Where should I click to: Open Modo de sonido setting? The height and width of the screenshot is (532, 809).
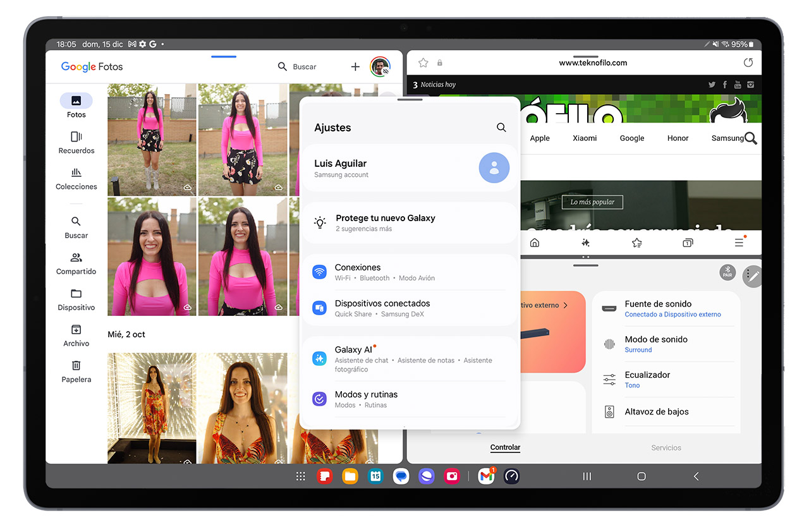666,344
